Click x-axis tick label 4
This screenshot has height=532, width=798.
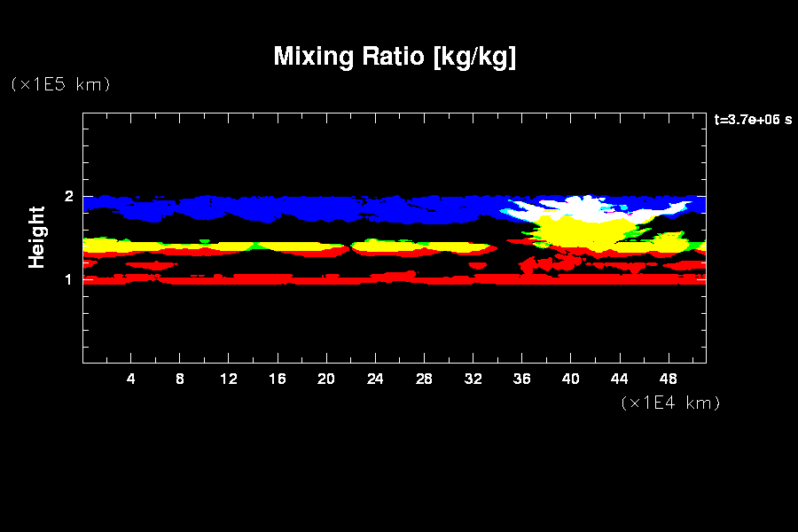(131, 379)
